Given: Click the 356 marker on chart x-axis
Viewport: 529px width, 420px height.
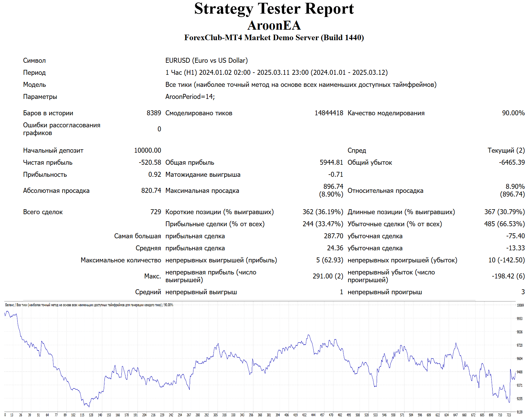Looking at the screenshot, I should (251, 415).
